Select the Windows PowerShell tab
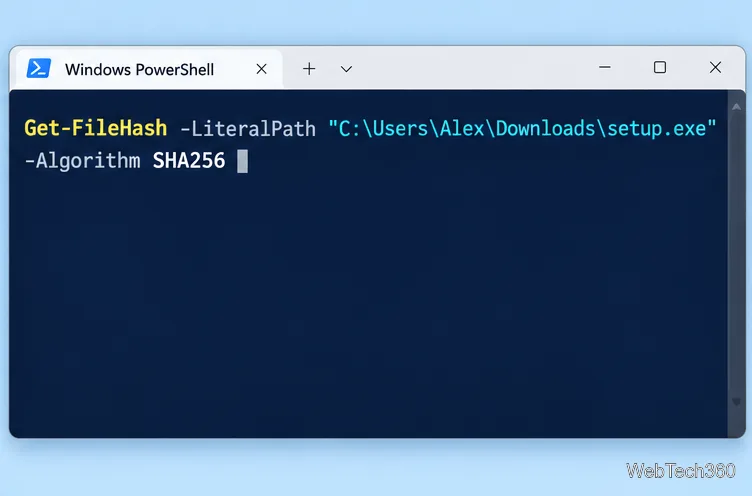This screenshot has height=496, width=752. 149,70
